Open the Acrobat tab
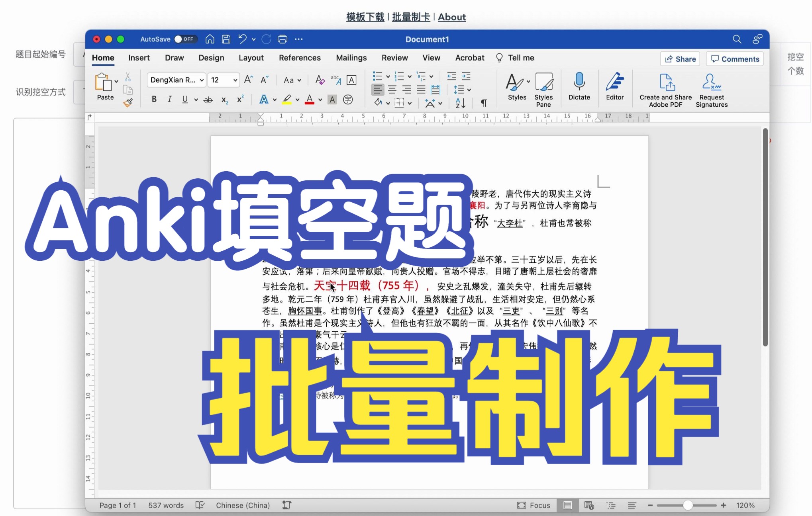Viewport: 812px width, 516px height. (470, 58)
